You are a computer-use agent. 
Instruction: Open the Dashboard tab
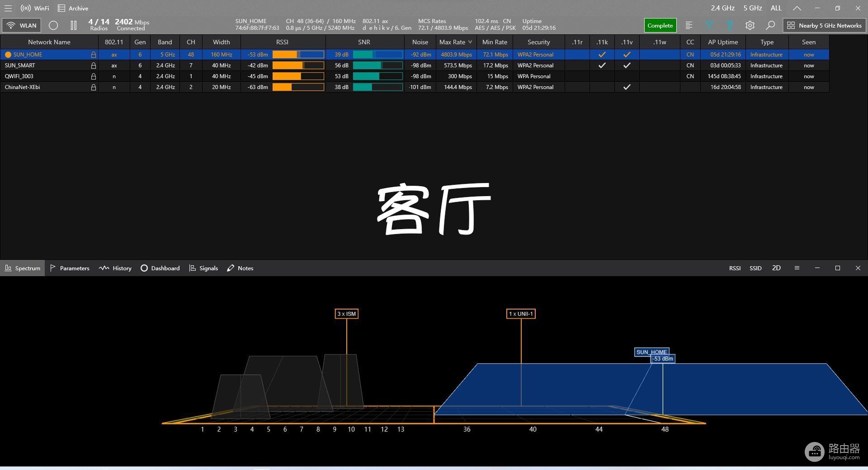[x=160, y=268]
